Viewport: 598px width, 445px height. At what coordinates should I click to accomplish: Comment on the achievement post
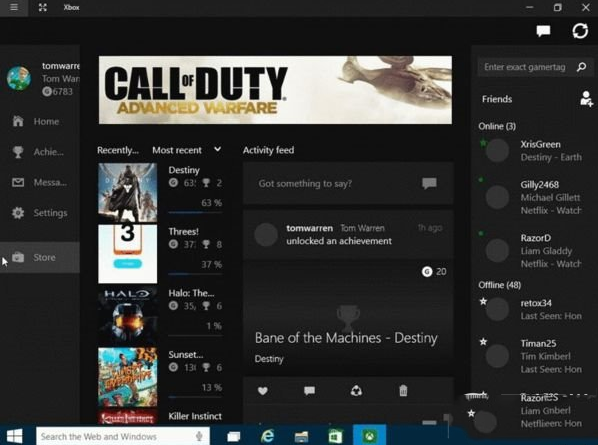[309, 390]
